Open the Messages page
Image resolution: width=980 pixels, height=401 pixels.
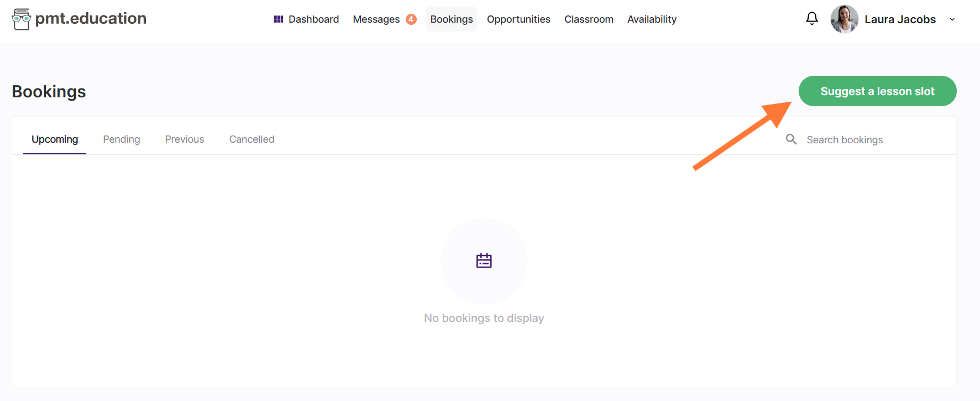[x=376, y=19]
